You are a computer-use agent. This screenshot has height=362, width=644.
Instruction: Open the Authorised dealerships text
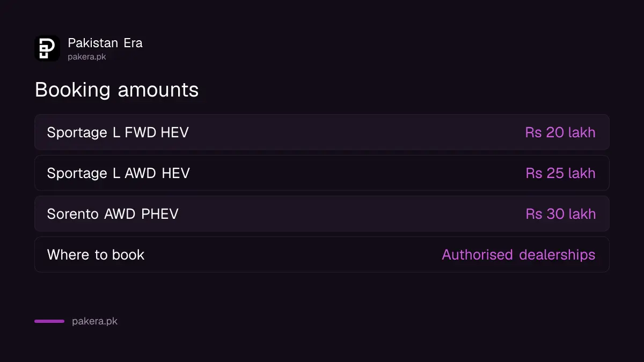point(518,255)
